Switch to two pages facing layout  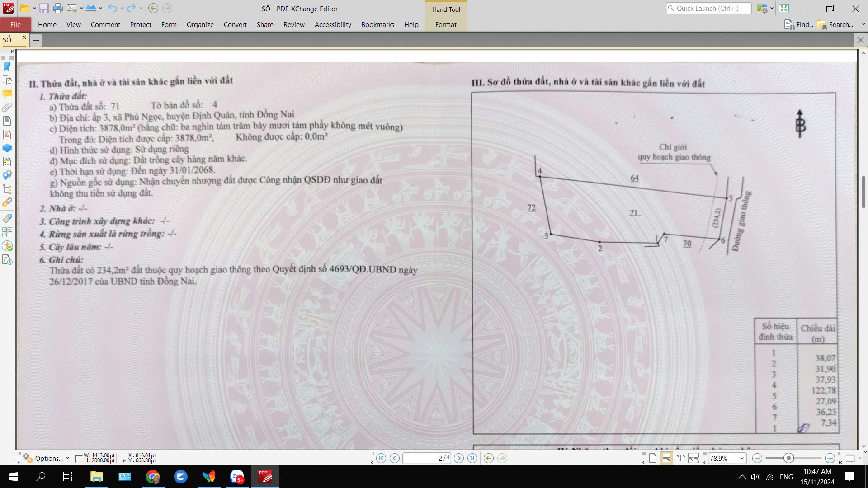point(679,458)
